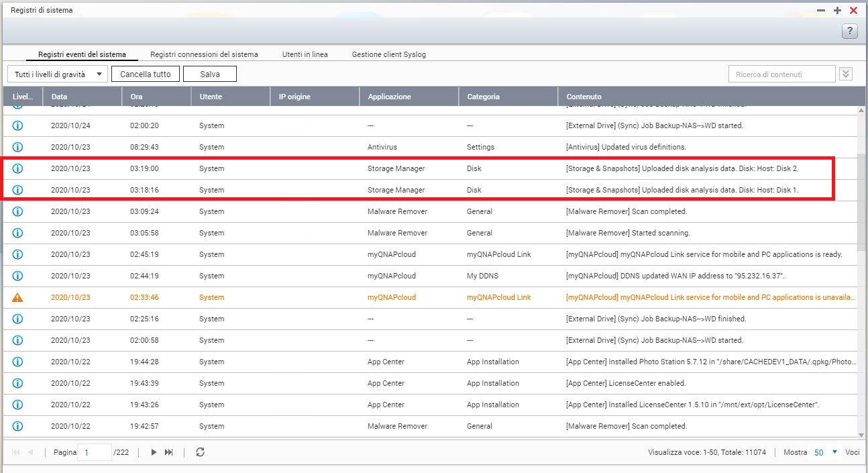The width and height of the screenshot is (868, 473).
Task: Open the severity level filter dropdown
Action: [x=57, y=74]
